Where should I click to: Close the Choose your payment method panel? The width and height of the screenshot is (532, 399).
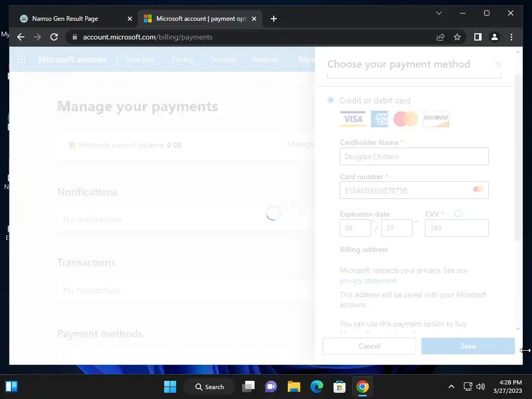coord(498,64)
